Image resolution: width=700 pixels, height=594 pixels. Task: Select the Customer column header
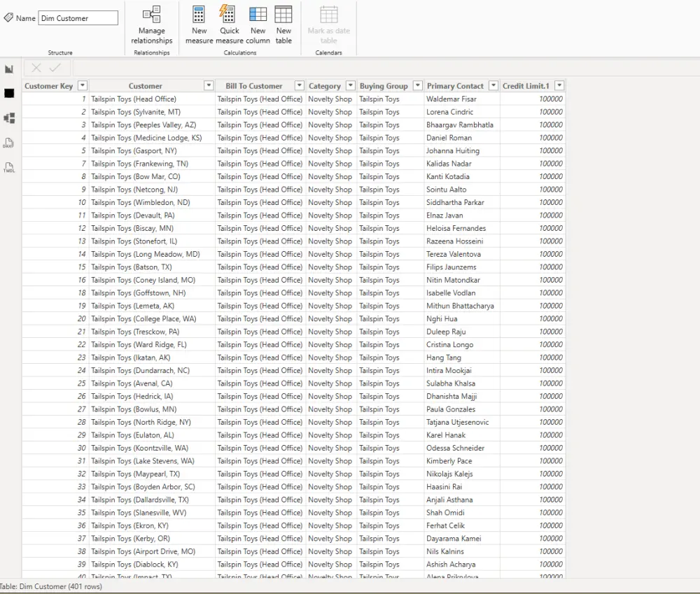click(145, 85)
